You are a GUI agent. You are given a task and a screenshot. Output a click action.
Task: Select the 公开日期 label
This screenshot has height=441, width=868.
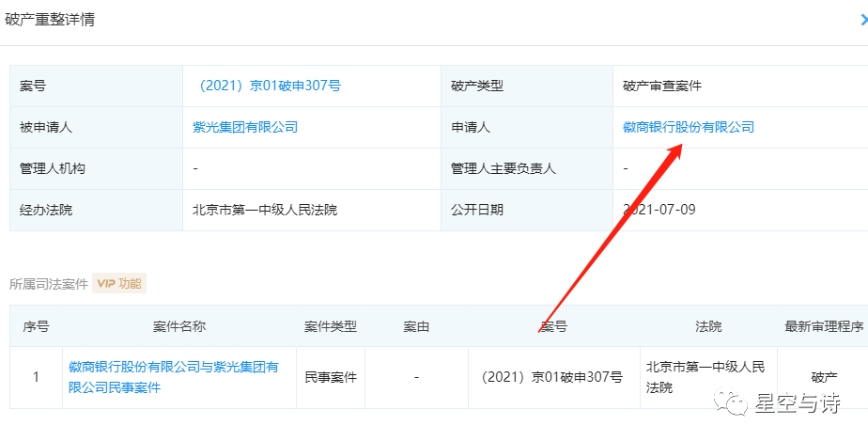[477, 210]
